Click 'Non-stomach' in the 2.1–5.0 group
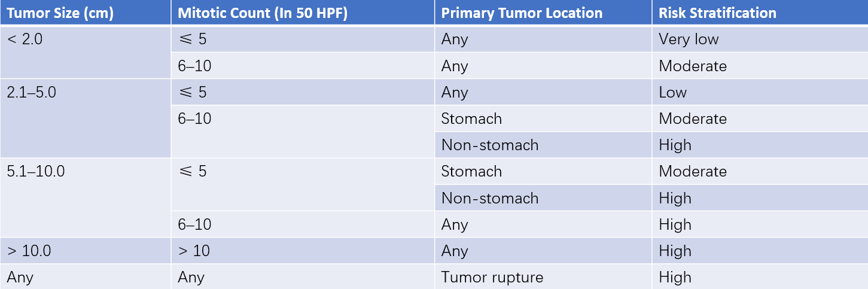Screen dimensions: 868x289 coord(543,145)
